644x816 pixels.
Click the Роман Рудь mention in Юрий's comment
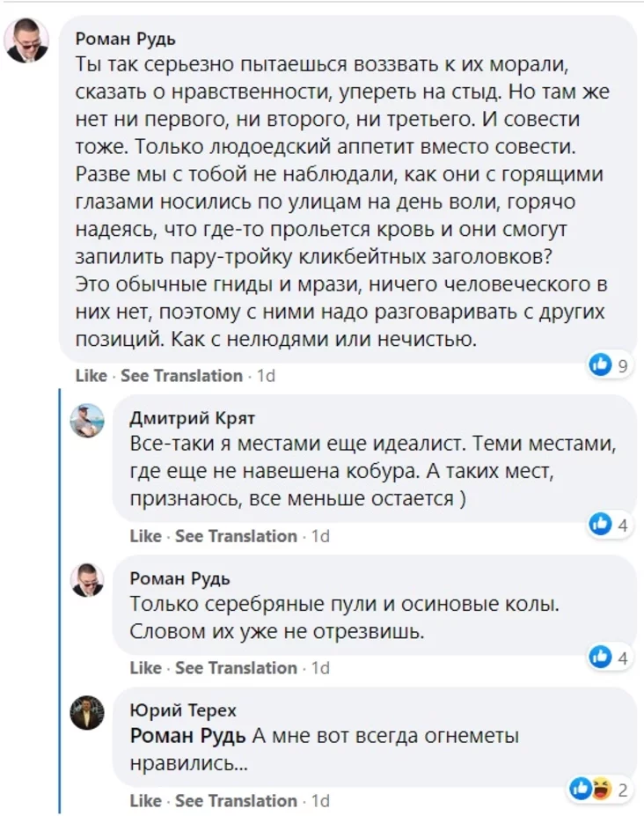[x=188, y=737]
